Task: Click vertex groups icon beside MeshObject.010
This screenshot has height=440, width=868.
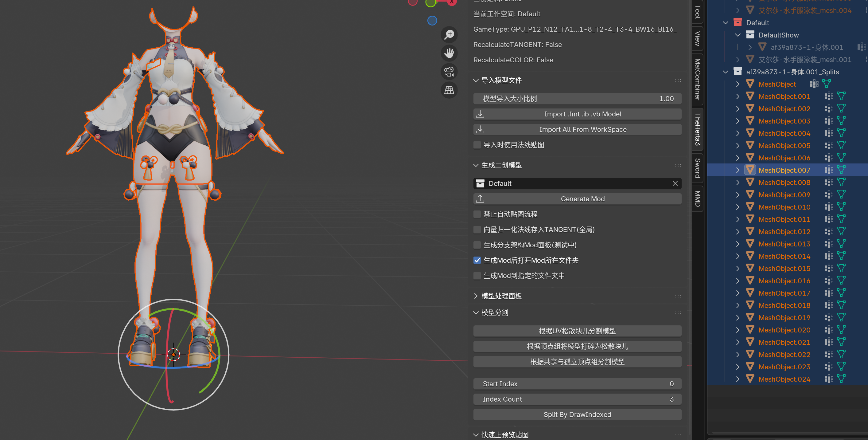Action: pos(829,207)
